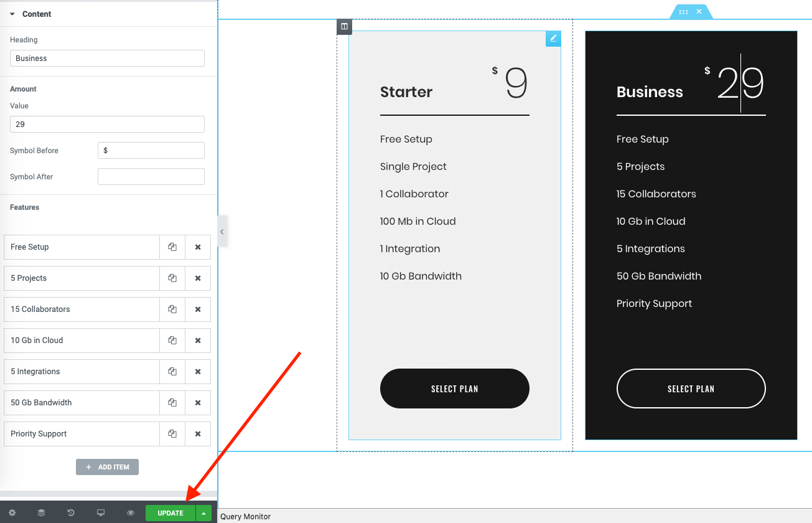Click into the Heading input field
Image resolution: width=812 pixels, height=523 pixels.
pos(107,59)
